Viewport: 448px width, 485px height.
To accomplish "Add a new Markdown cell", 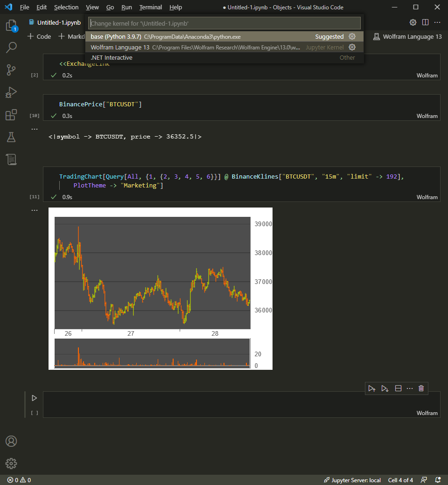I will tap(71, 36).
